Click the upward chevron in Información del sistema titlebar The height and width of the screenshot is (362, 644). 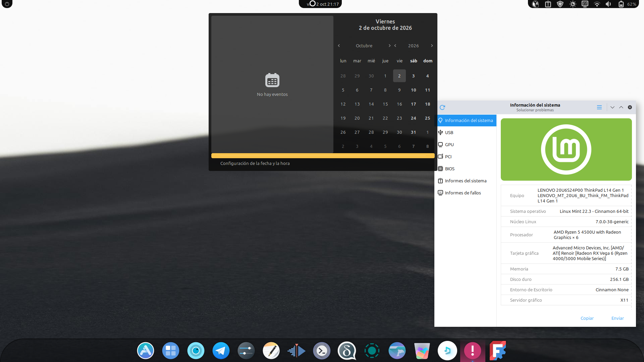(621, 107)
